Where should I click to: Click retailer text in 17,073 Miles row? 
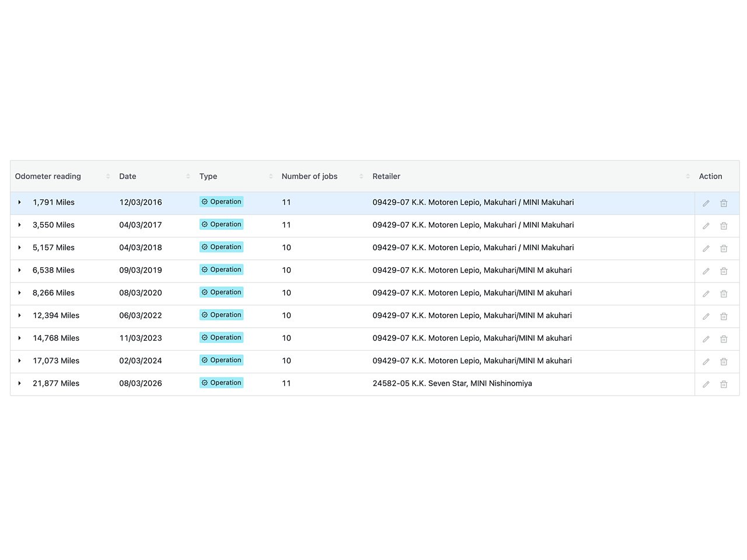point(472,360)
